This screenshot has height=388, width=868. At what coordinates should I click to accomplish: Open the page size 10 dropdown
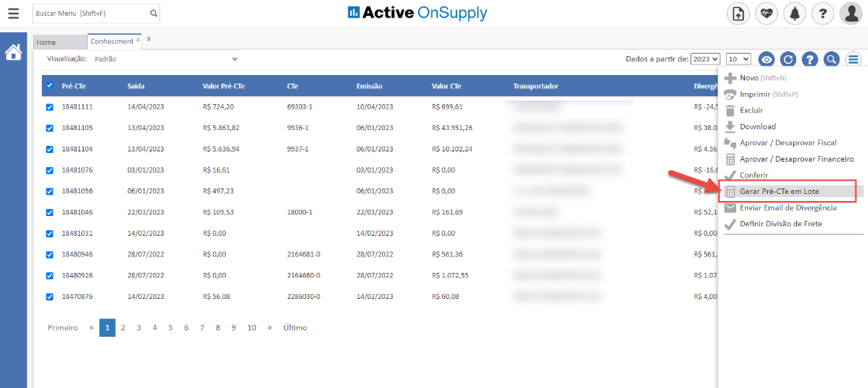[x=739, y=58]
